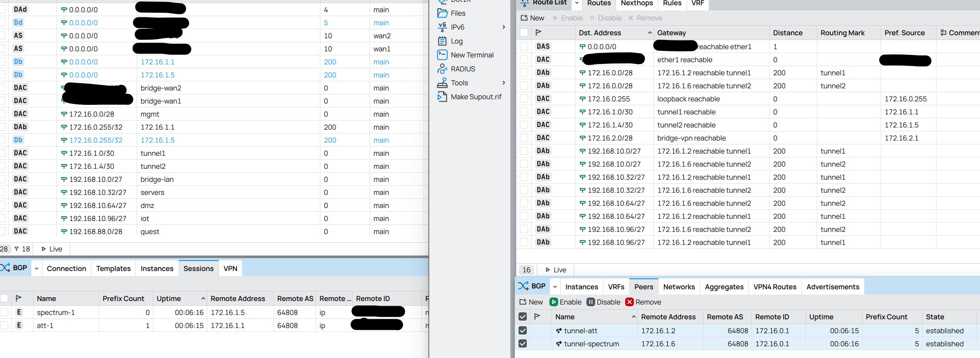The height and width of the screenshot is (358, 980).
Task: Toggle select-all checkbox in BGP Peers header
Action: 523,317
